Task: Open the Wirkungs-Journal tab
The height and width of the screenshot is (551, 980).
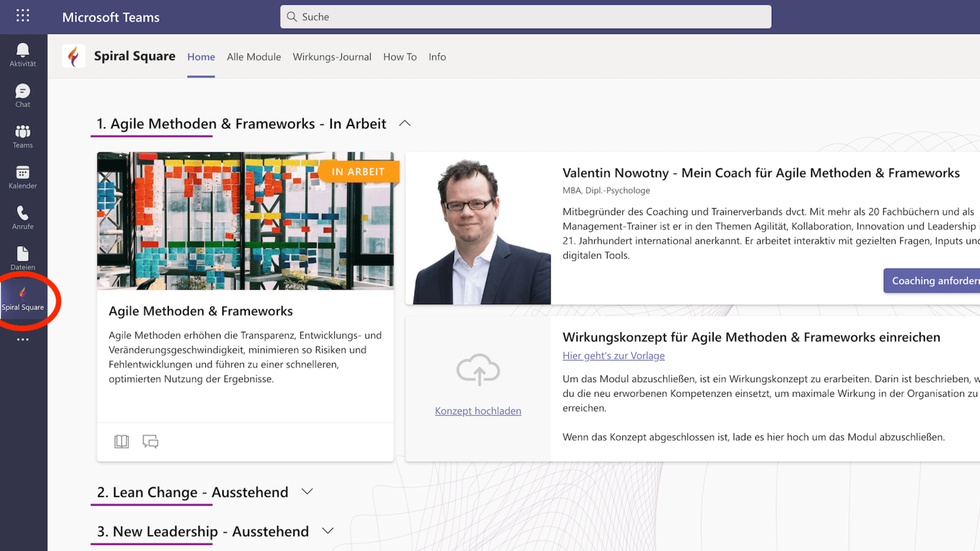Action: coord(331,57)
